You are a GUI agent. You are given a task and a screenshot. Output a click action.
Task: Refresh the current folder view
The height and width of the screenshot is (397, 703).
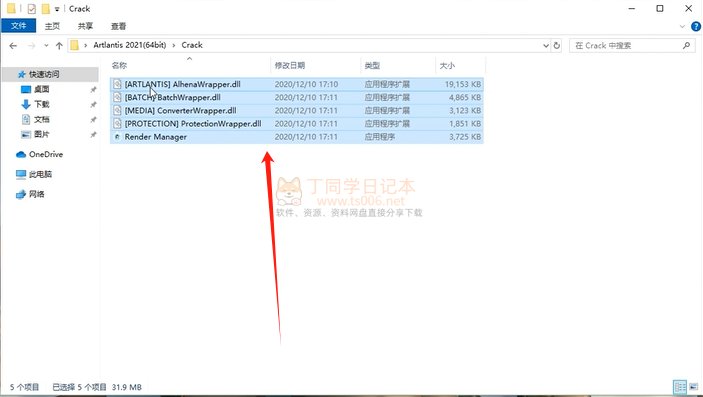point(556,45)
